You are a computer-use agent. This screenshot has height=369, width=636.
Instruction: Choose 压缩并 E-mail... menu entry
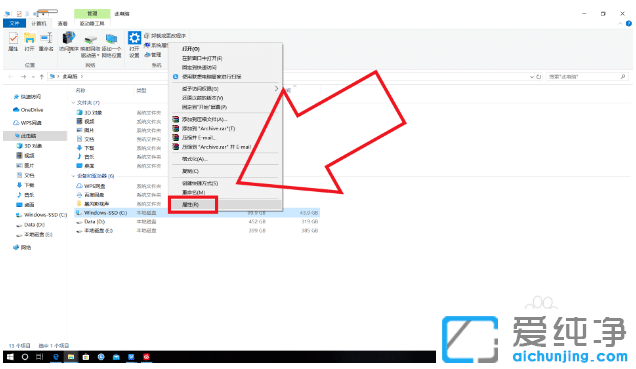pyautogui.click(x=225, y=137)
